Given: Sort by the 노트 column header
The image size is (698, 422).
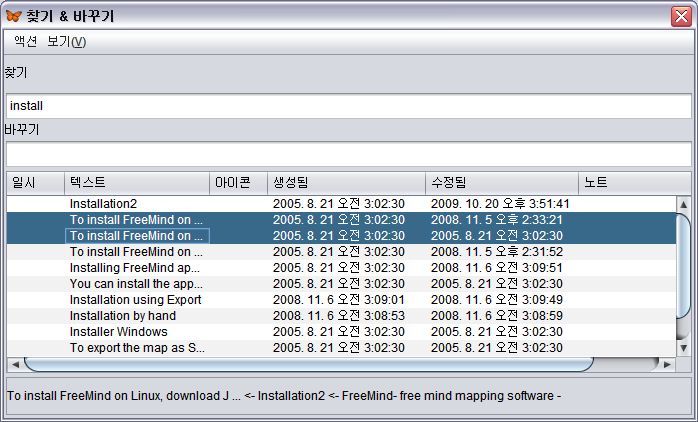Looking at the screenshot, I should click(x=635, y=183).
